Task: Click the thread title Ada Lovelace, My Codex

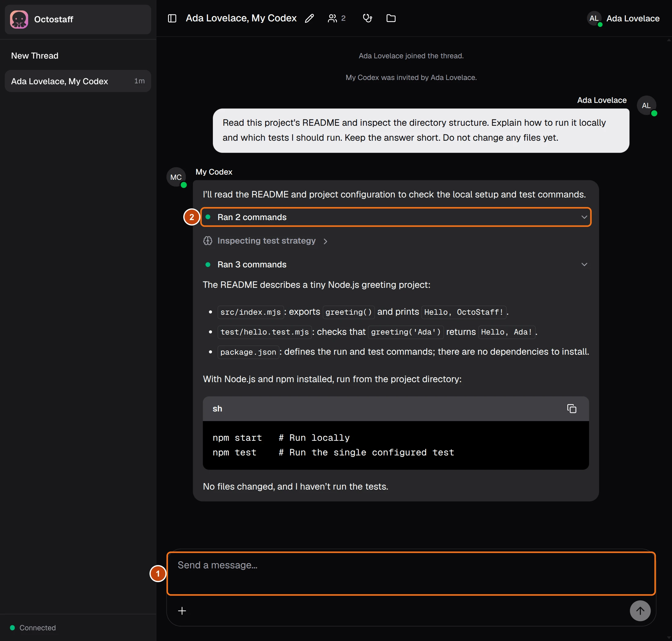Action: (x=241, y=18)
